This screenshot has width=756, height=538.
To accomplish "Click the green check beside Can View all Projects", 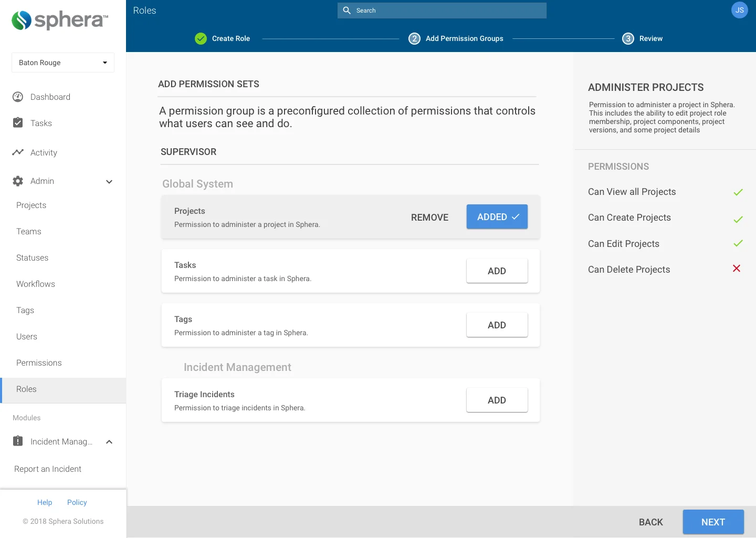I will (x=738, y=192).
